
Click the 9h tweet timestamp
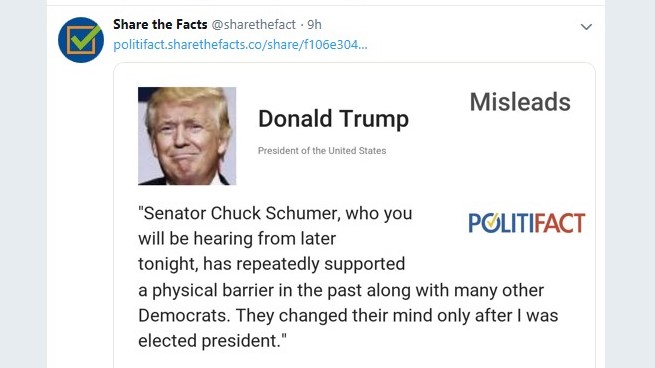(315, 25)
